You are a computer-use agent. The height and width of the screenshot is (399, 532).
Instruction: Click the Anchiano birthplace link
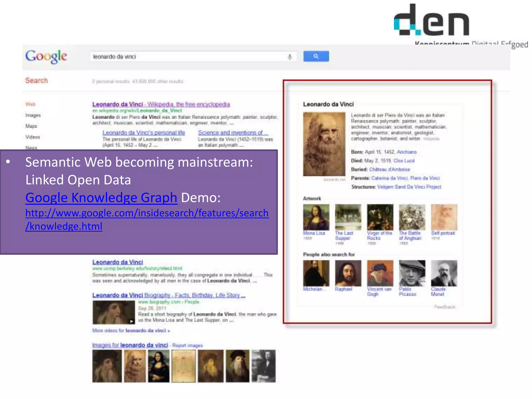pos(407,152)
